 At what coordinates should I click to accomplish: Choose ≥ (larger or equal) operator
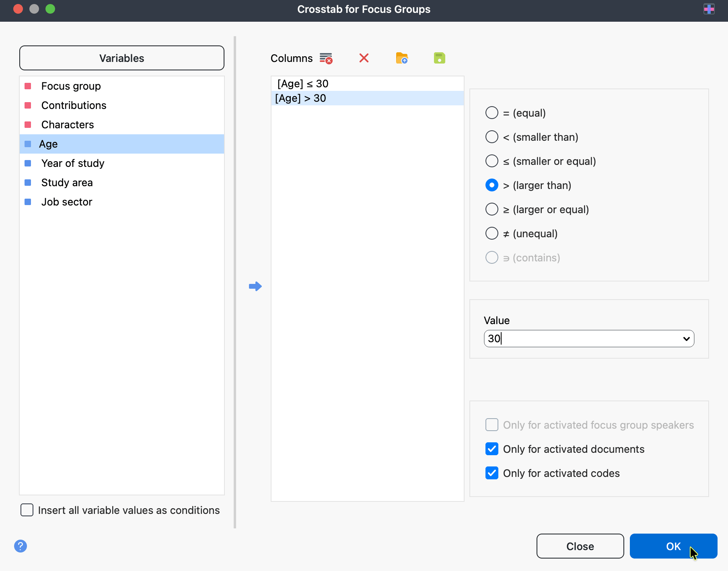[492, 210]
